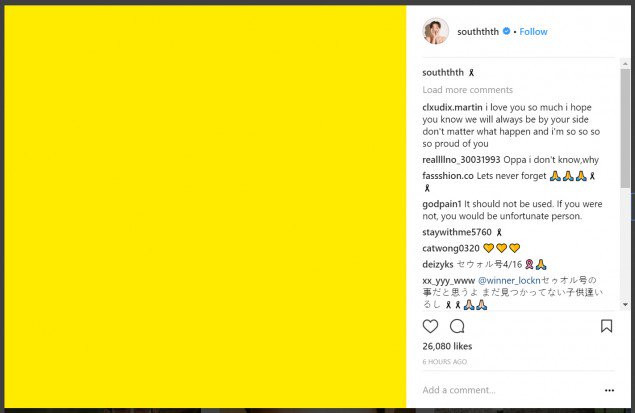Click the yellow post image
Image resolution: width=635 pixels, height=413 pixels.
(x=206, y=205)
